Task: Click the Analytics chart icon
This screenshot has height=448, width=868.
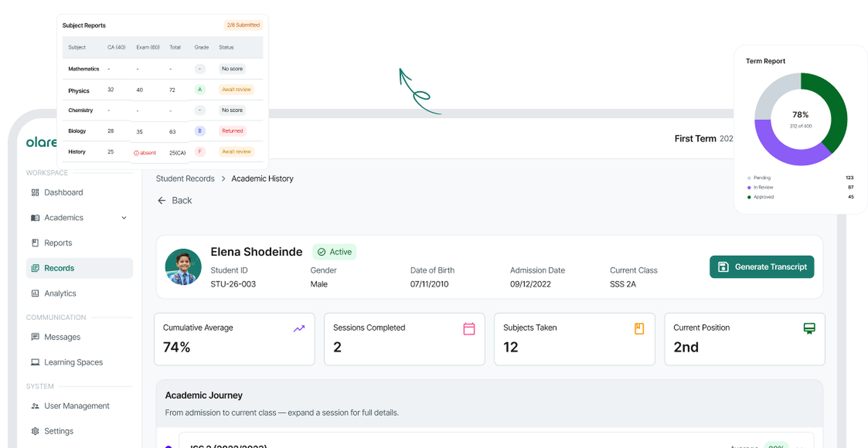Action: tap(35, 294)
